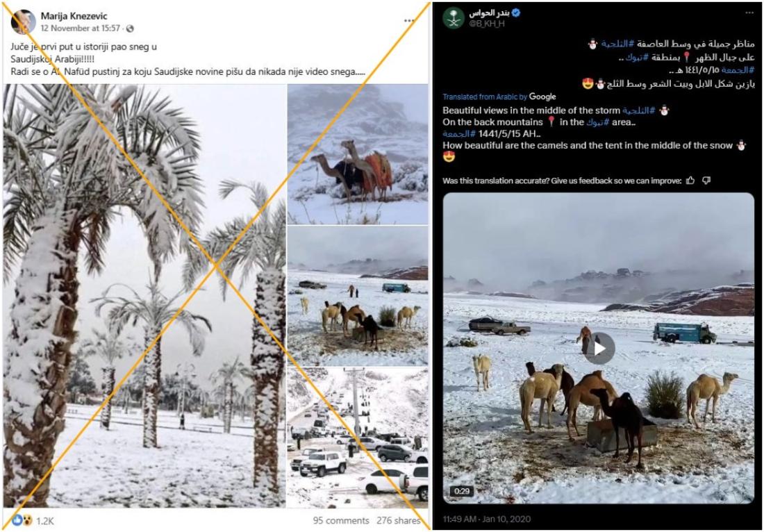Click the like reaction icon under the post
This screenshot has height=532, width=764.
click(17, 520)
